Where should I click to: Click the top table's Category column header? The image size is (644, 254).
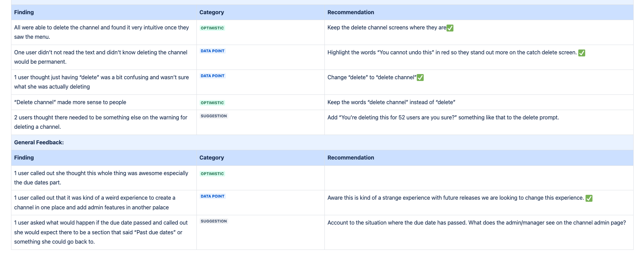(212, 12)
